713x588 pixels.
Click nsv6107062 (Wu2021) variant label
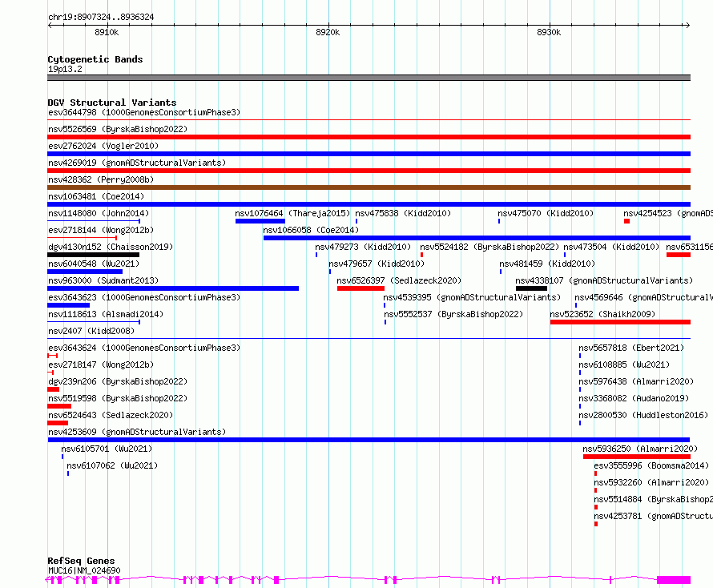pos(112,465)
